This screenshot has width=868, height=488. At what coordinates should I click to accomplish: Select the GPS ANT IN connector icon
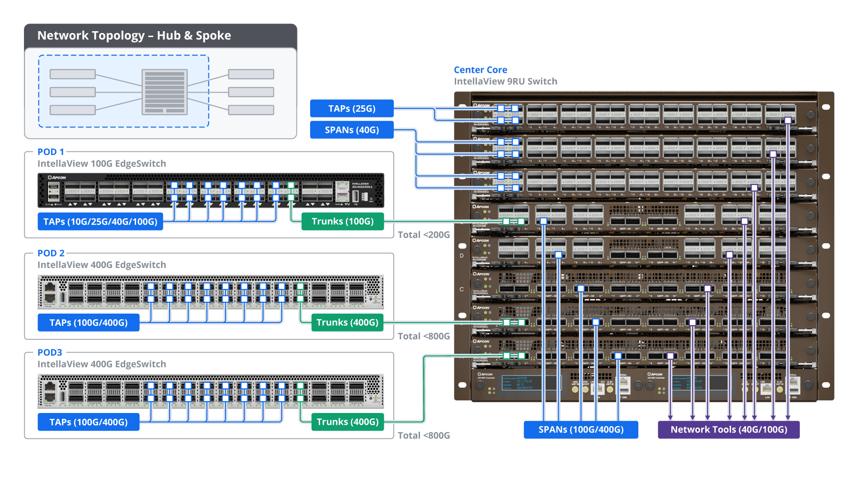pyautogui.click(x=575, y=389)
